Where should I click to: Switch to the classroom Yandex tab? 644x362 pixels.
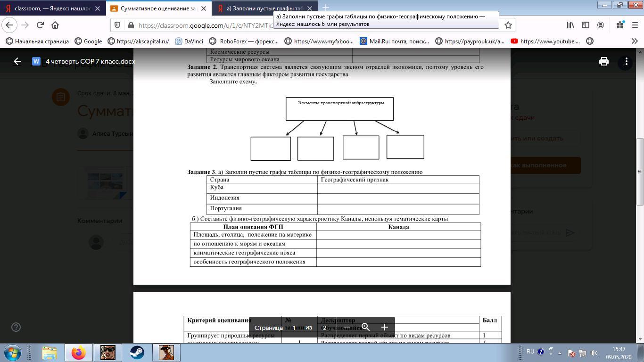point(53,8)
